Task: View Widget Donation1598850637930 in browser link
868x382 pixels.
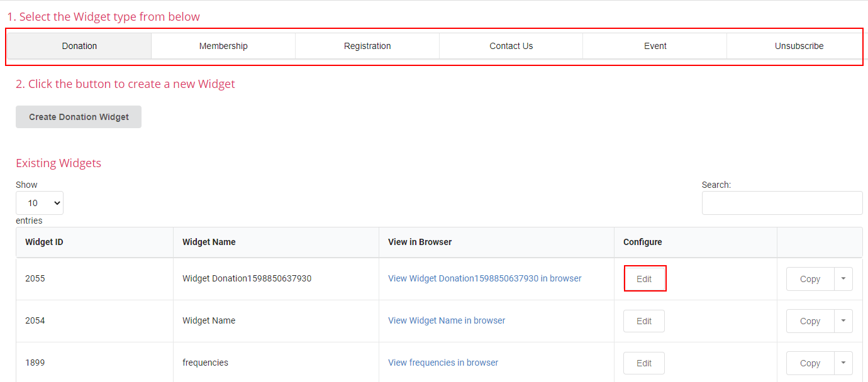Action: tap(485, 278)
